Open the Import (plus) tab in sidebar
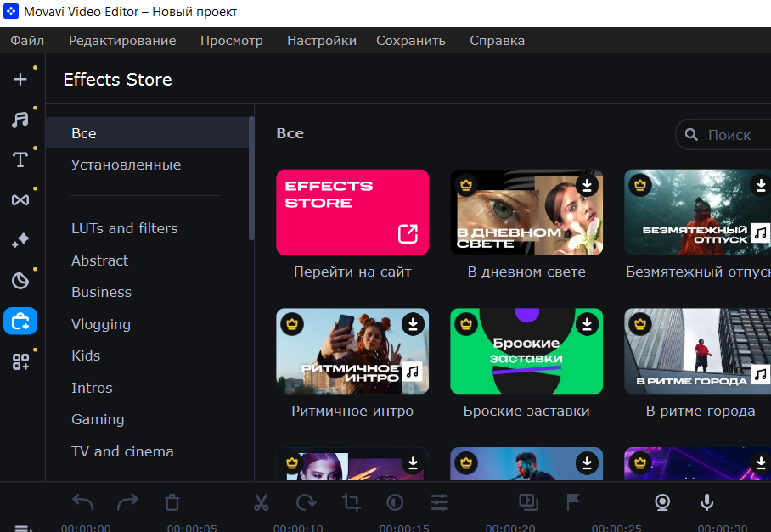 click(x=20, y=79)
